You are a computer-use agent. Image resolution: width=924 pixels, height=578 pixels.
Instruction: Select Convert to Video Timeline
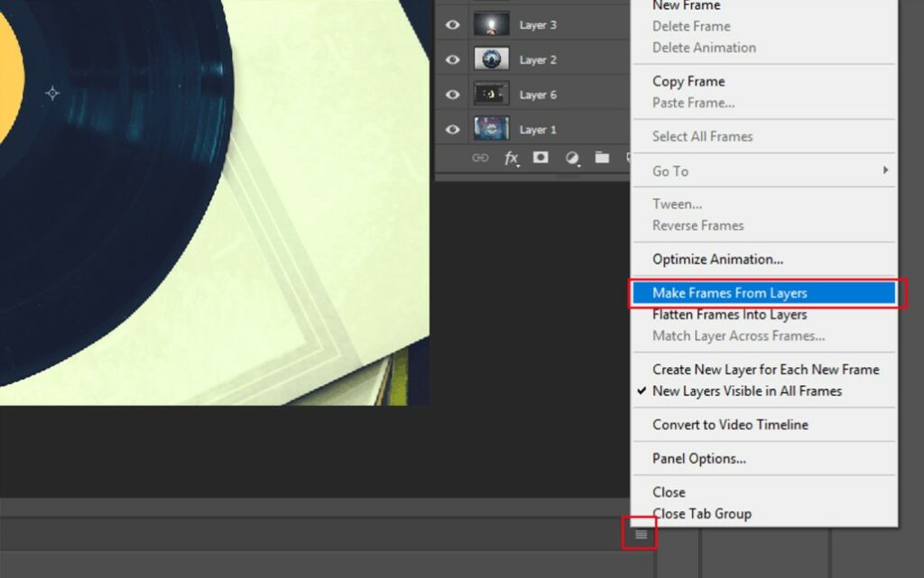coord(730,425)
